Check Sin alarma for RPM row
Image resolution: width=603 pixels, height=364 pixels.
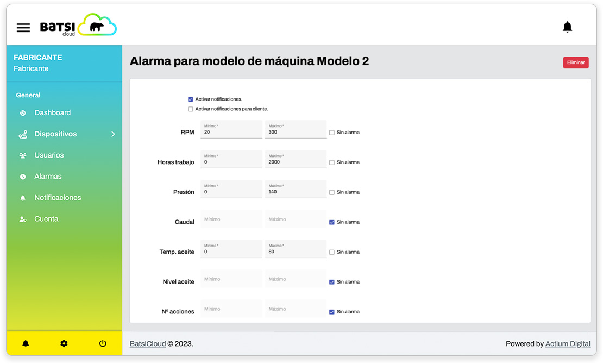point(332,133)
